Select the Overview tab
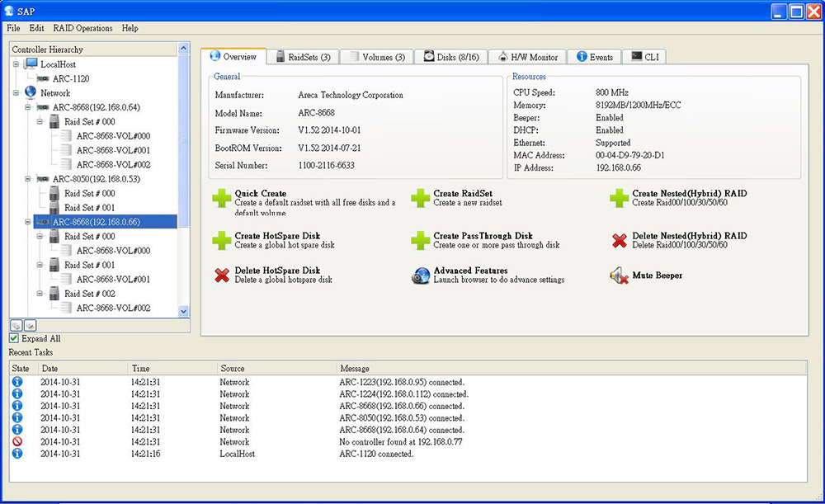The height and width of the screenshot is (504, 825). click(233, 56)
